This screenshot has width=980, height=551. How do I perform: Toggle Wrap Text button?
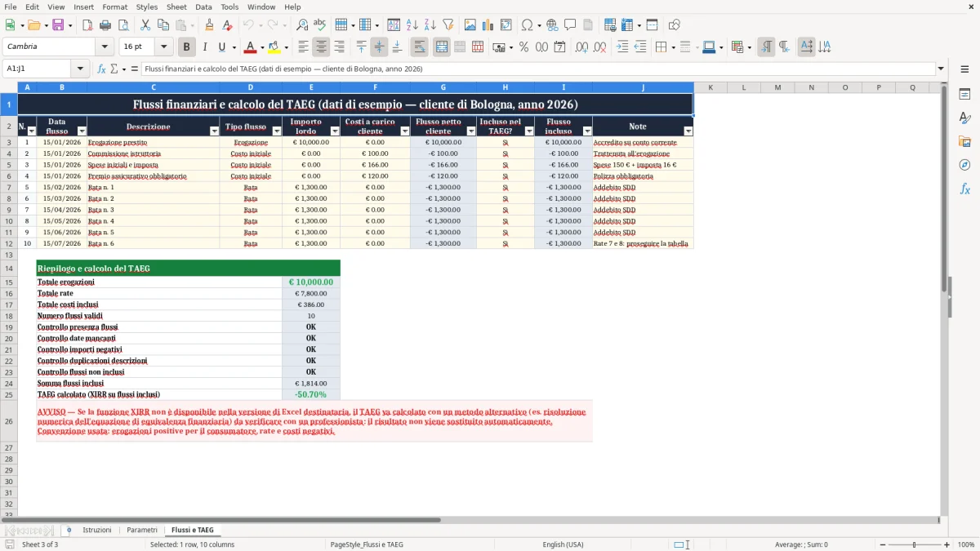click(420, 47)
